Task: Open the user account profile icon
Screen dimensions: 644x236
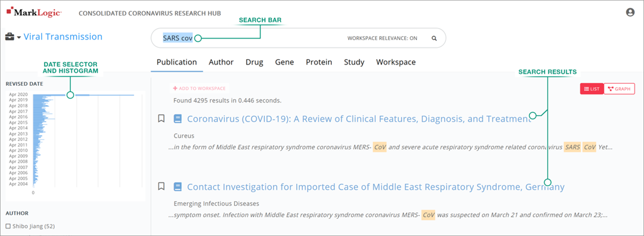Action: [x=630, y=12]
